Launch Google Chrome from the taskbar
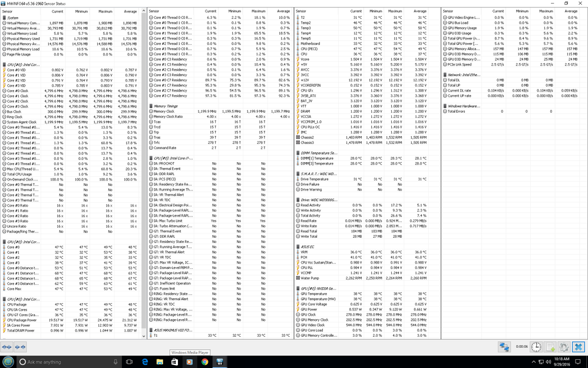Image resolution: width=588 pixels, height=368 pixels. point(205,362)
